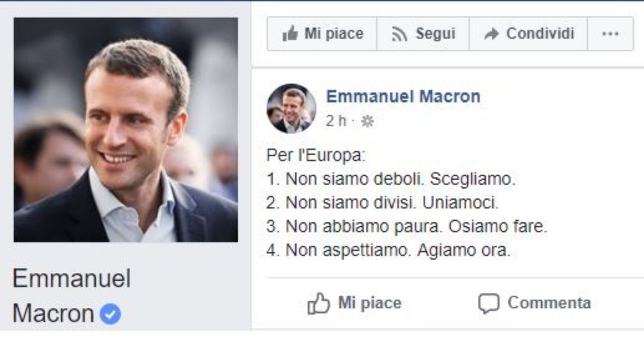The height and width of the screenshot is (362, 644).
Task: Open the three-dots more options menu
Action: coord(610,34)
